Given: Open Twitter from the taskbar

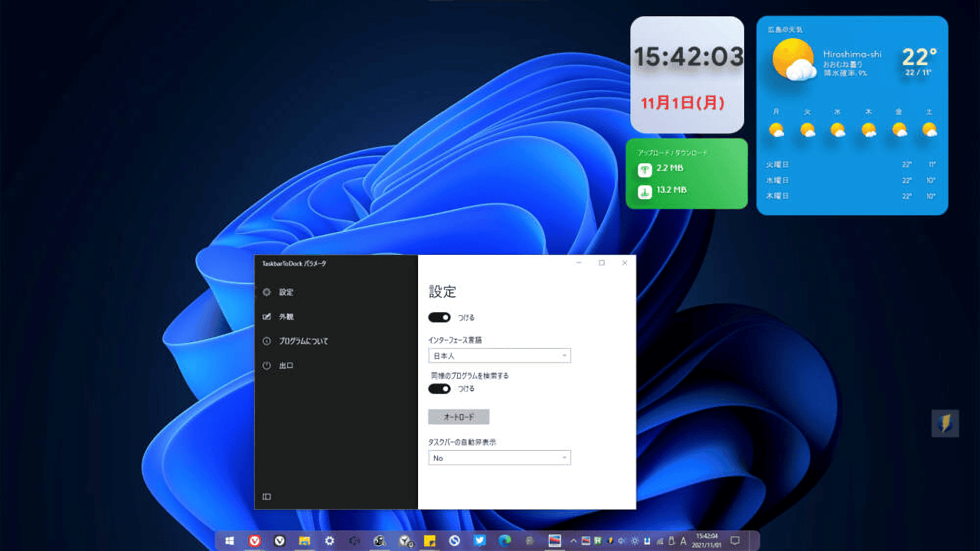Looking at the screenshot, I should [x=479, y=540].
